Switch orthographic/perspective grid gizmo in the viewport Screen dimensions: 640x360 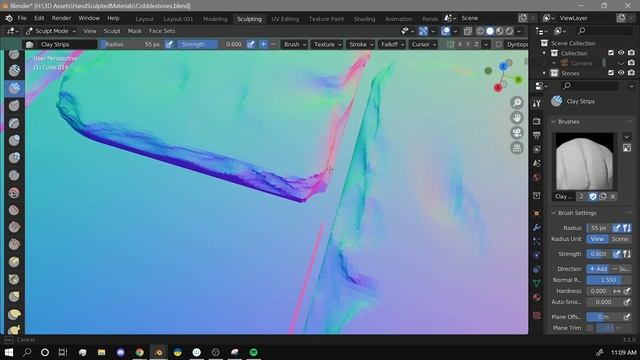(x=517, y=148)
